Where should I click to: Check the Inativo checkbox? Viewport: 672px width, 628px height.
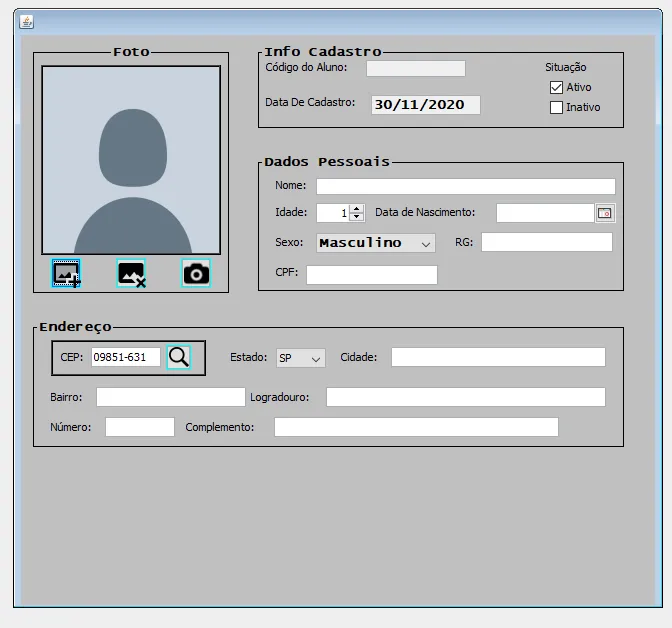[x=556, y=107]
